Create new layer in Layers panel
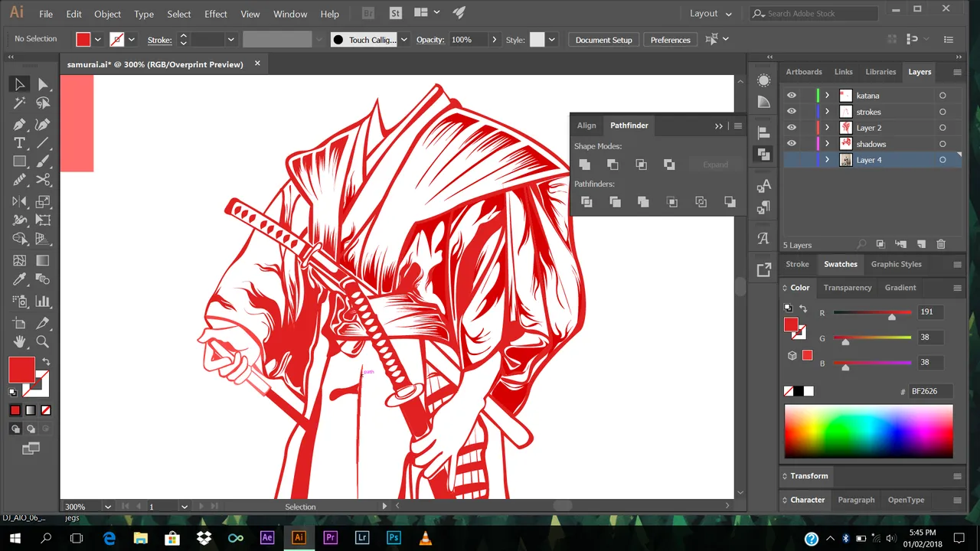 921,244
